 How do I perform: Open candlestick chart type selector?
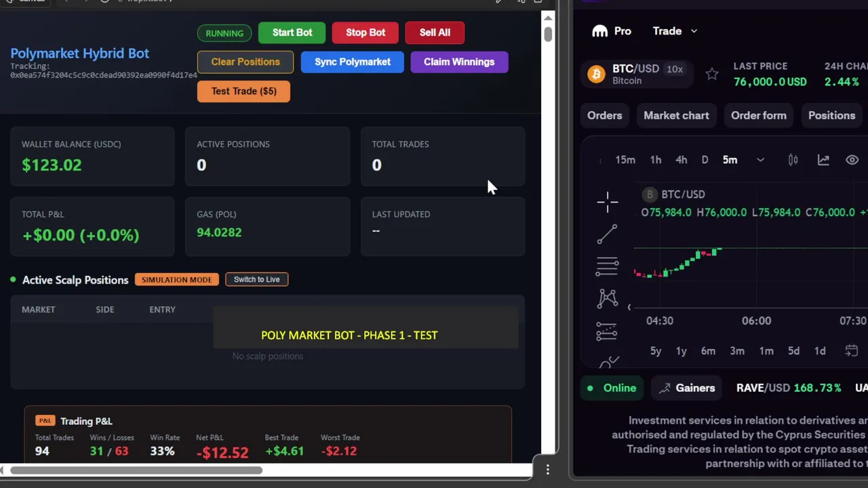(x=793, y=160)
